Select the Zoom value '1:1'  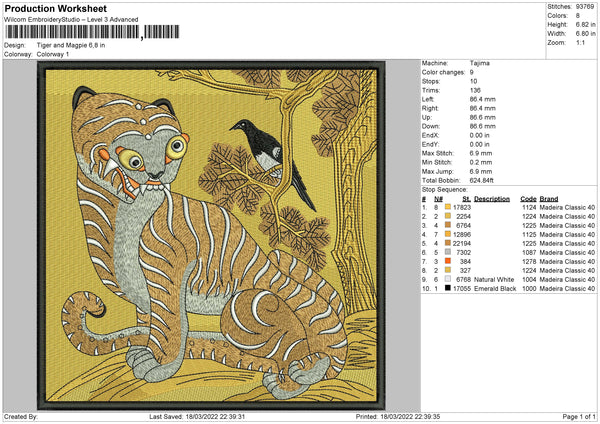coord(580,42)
